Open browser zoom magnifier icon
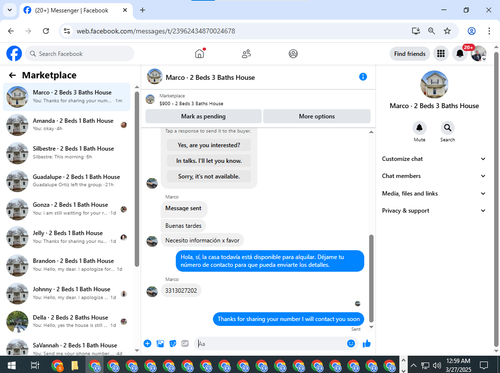Viewport: 500px width, 373px height. (431, 31)
